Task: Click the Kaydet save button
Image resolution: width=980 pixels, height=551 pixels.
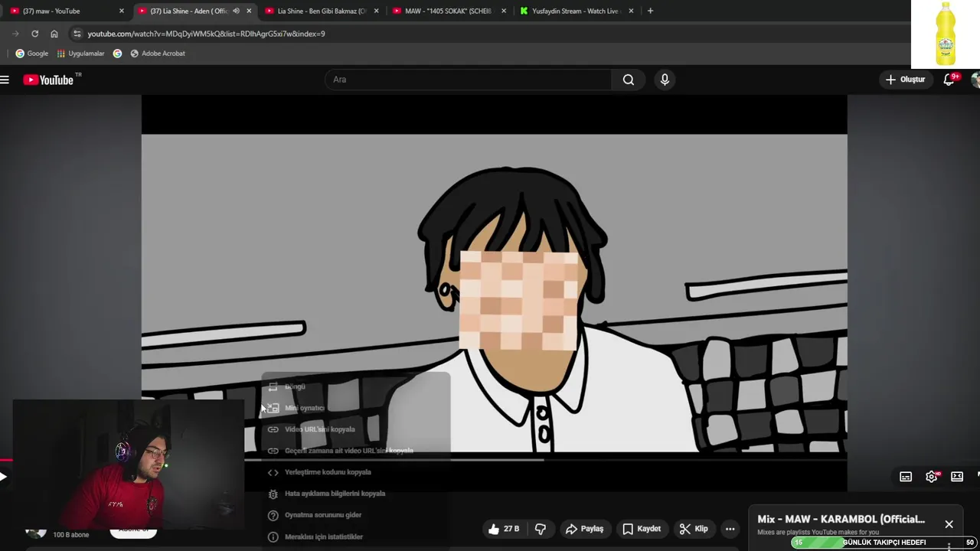Action: (x=641, y=529)
